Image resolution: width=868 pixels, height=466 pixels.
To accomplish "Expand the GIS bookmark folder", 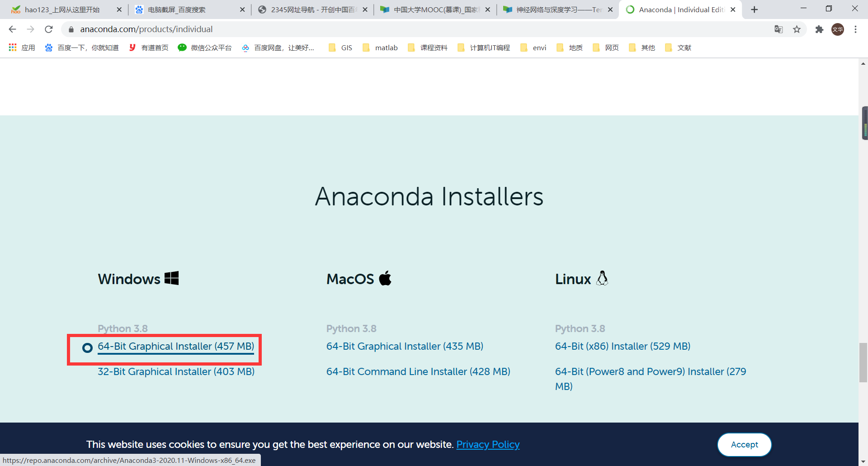I will pos(340,48).
